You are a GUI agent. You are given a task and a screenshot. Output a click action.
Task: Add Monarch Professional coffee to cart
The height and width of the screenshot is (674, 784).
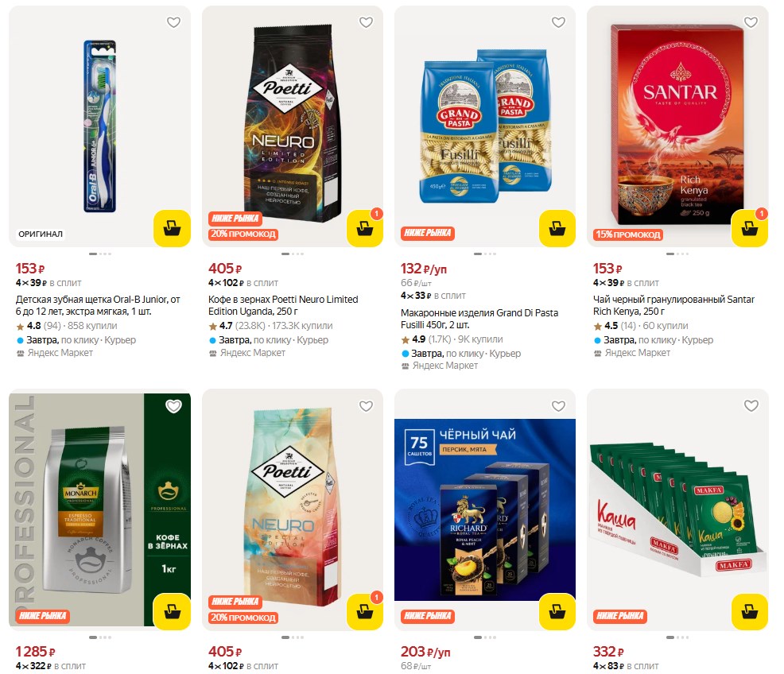pos(172,611)
